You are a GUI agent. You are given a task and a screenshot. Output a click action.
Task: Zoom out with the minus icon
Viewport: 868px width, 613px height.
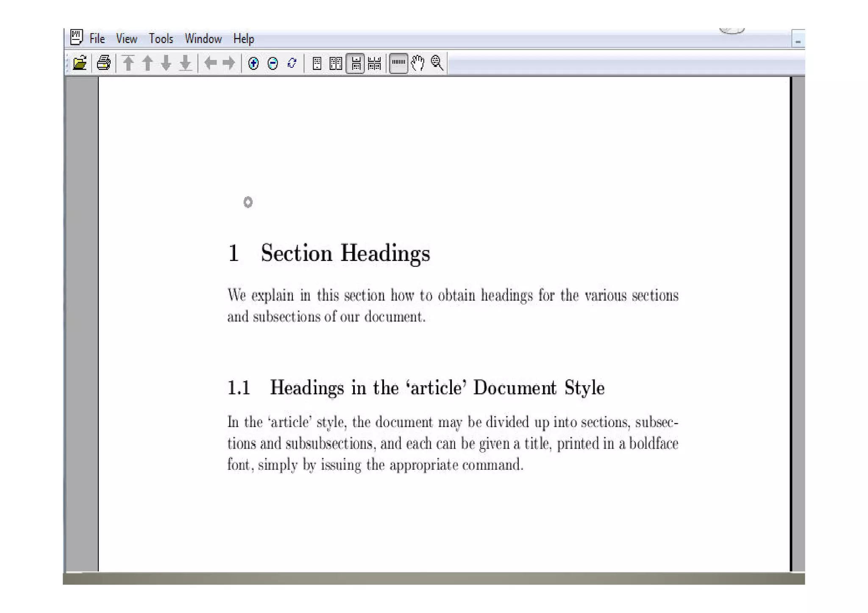[x=273, y=64]
